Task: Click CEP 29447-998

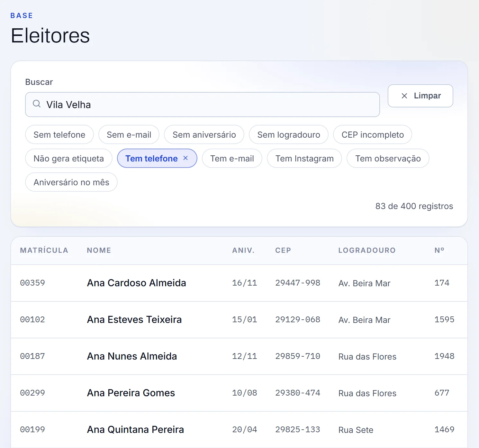Action: [298, 283]
